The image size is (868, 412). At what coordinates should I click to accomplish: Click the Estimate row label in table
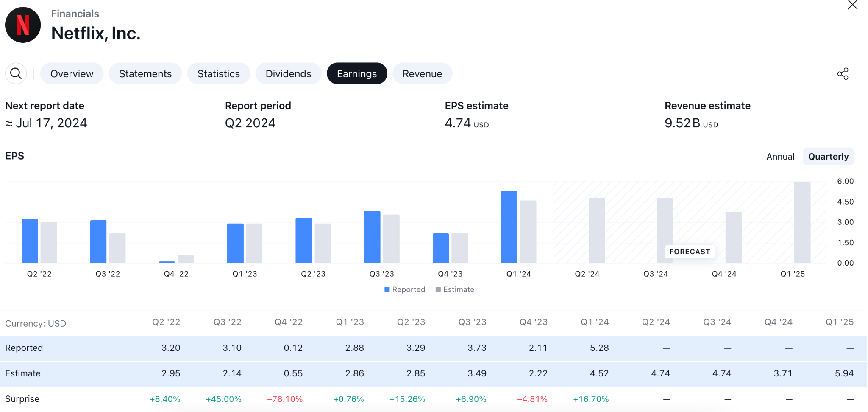point(23,373)
